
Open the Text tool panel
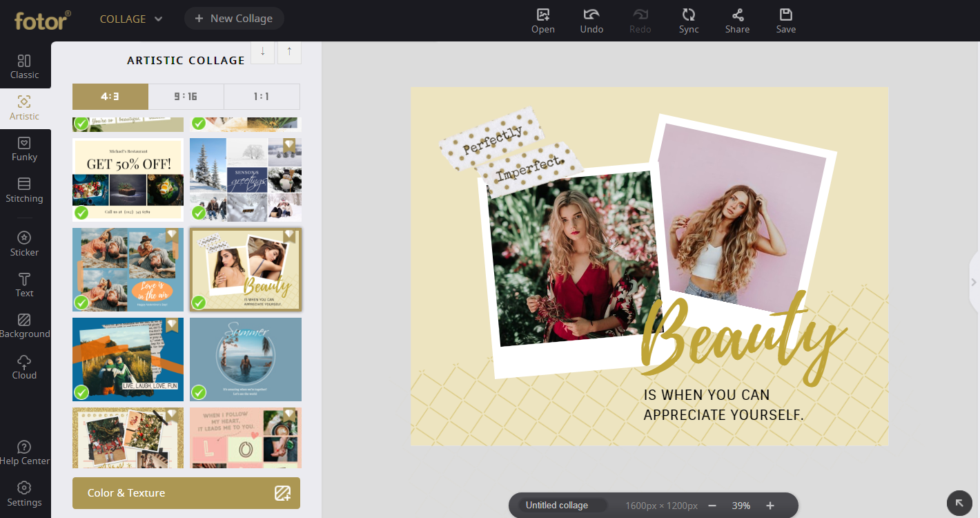pos(24,285)
